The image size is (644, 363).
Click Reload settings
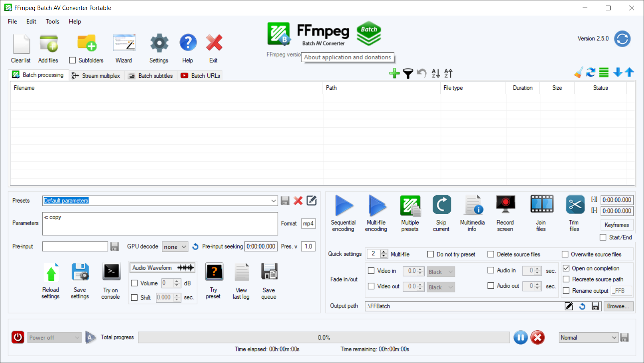tap(51, 273)
